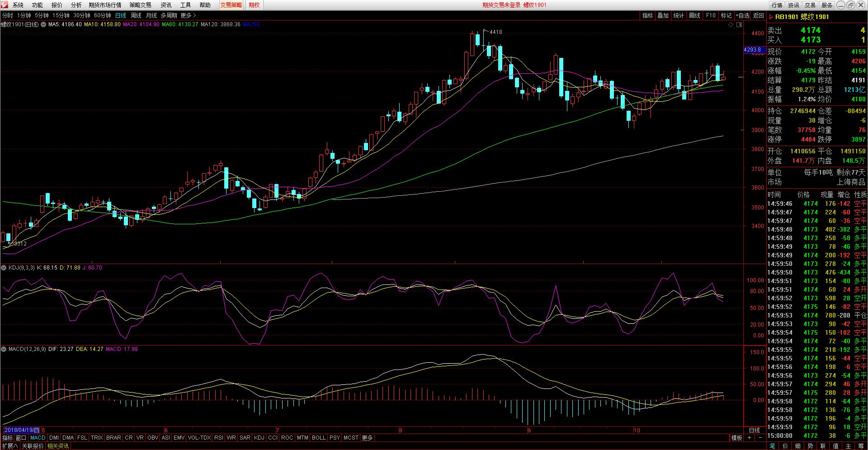Open the 分析 menu
This screenshot has width=868, height=450.
(x=76, y=5)
